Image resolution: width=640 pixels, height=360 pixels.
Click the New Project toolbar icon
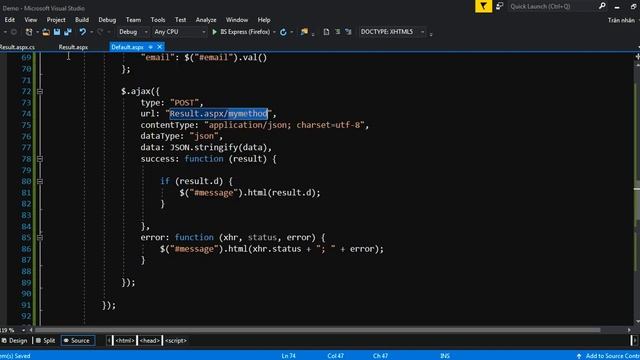(29, 32)
